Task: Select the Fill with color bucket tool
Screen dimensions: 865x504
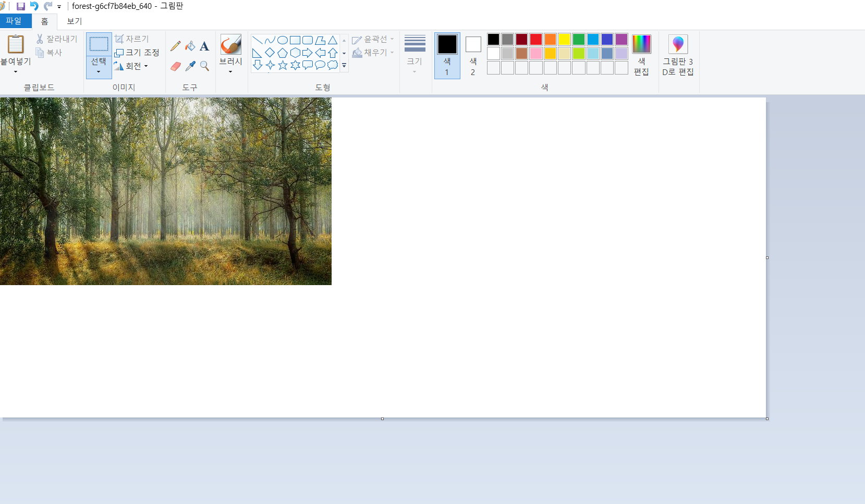Action: [x=190, y=46]
